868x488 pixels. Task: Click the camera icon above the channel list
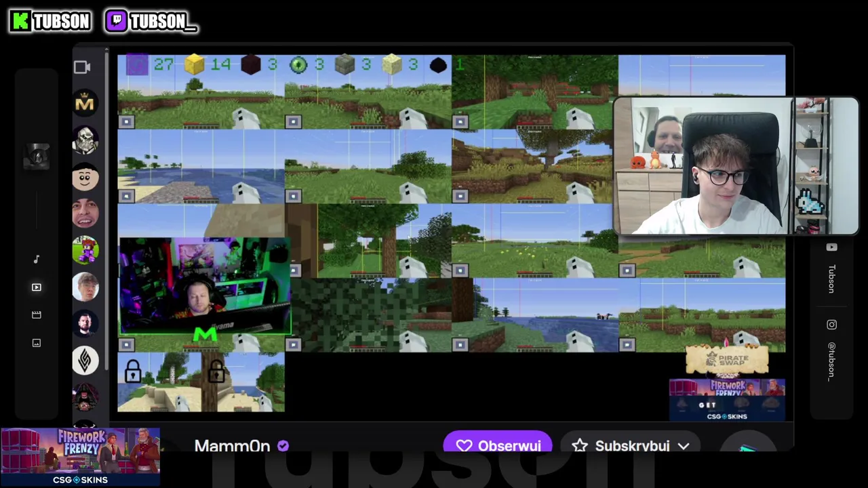tap(82, 66)
